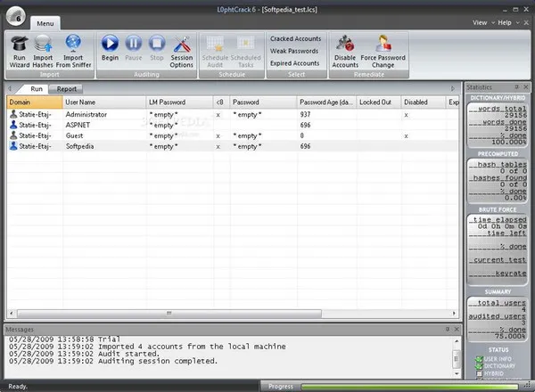This screenshot has width=535, height=392.
Task: Click the tab scroll left arrow
Action: click(x=10, y=88)
